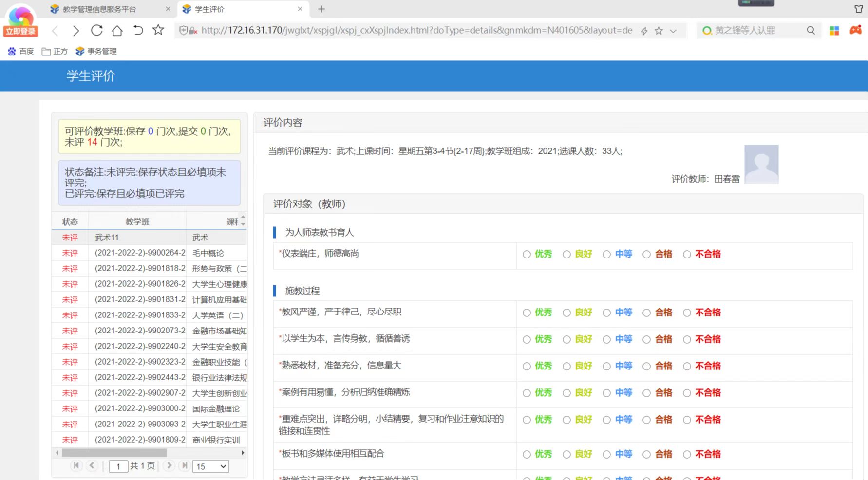Go to browser home page icon
The image size is (868, 480).
117,31
